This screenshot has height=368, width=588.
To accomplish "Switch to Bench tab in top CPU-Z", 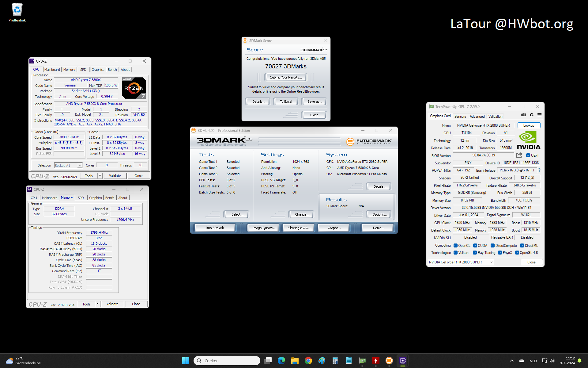I will coord(112,70).
